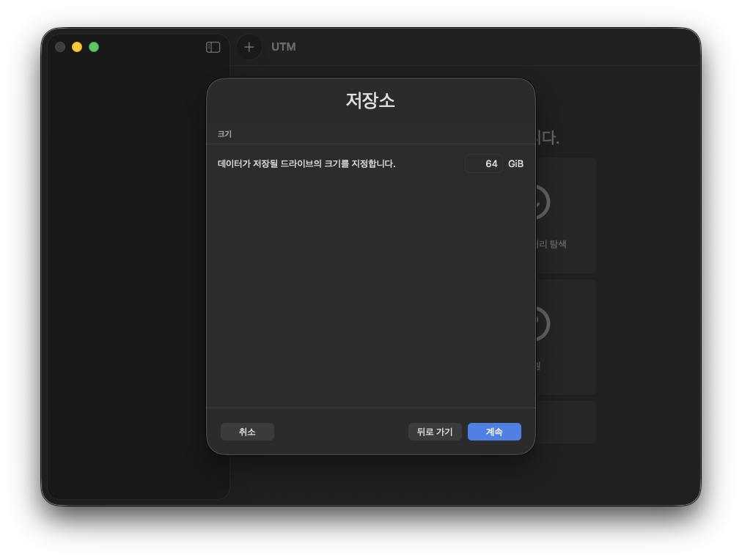Click the GiB unit label

(x=515, y=163)
